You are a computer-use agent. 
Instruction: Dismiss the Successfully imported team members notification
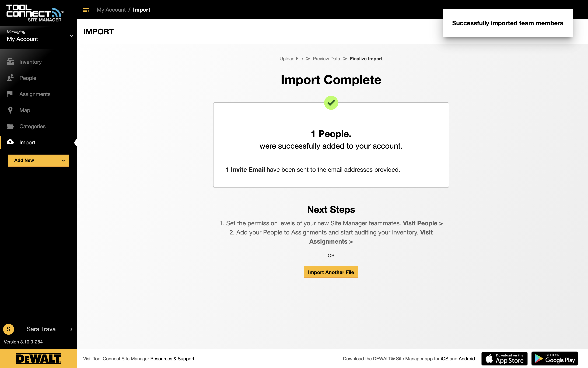(507, 23)
